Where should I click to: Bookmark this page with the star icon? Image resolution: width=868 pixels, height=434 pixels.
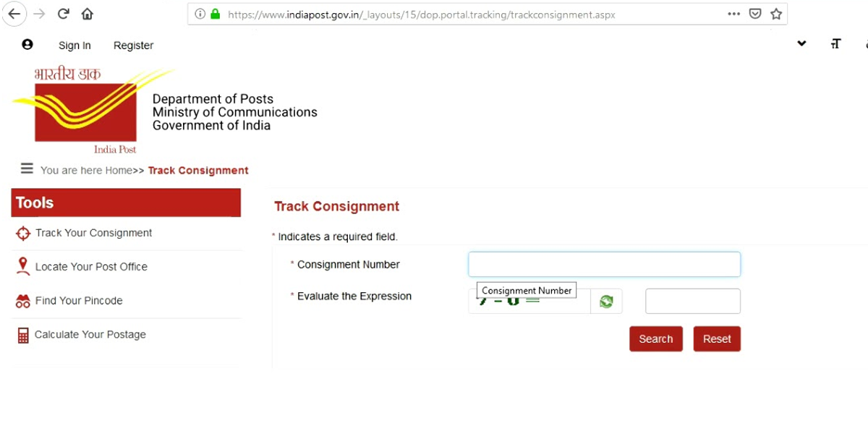pyautogui.click(x=776, y=14)
